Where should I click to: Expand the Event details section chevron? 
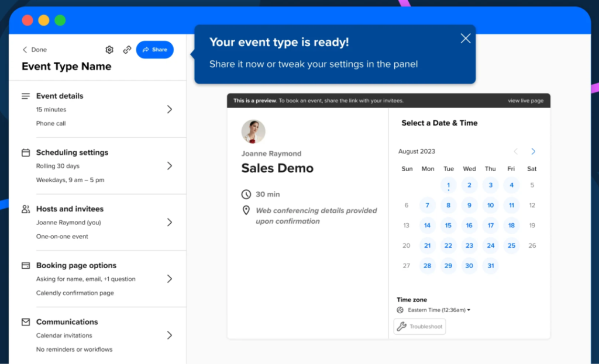170,109
